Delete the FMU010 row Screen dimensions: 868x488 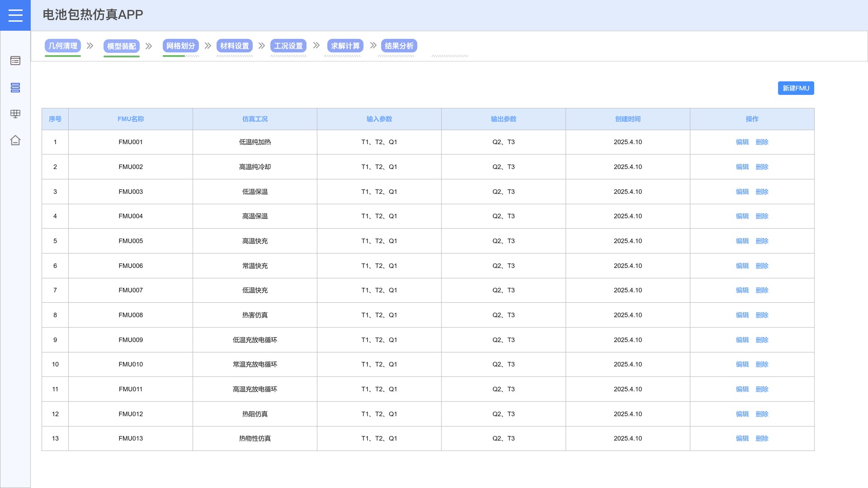[762, 365]
